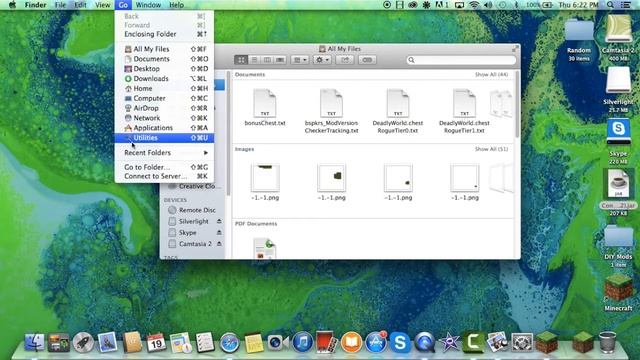The height and width of the screenshot is (360, 640).
Task: Open the Apple menu
Action: tap(12, 5)
